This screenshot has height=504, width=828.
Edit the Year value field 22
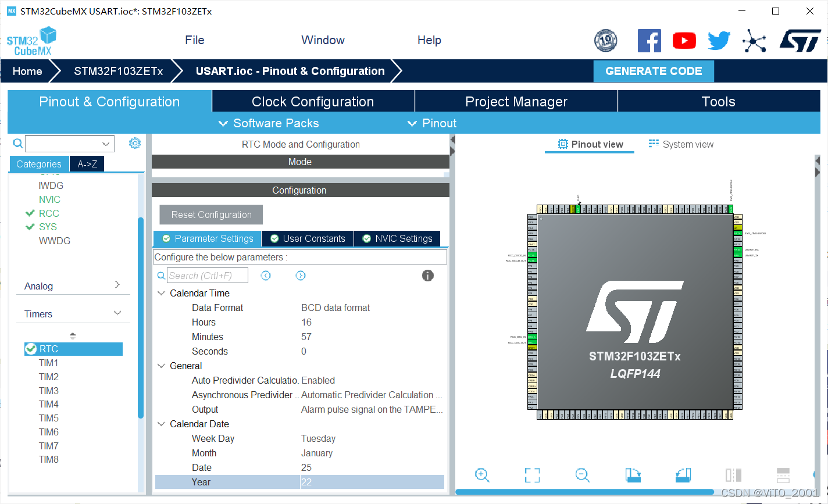pyautogui.click(x=372, y=482)
